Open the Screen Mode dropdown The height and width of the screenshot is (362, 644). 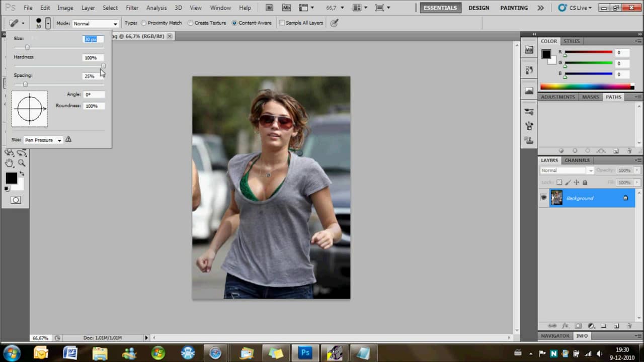click(383, 8)
